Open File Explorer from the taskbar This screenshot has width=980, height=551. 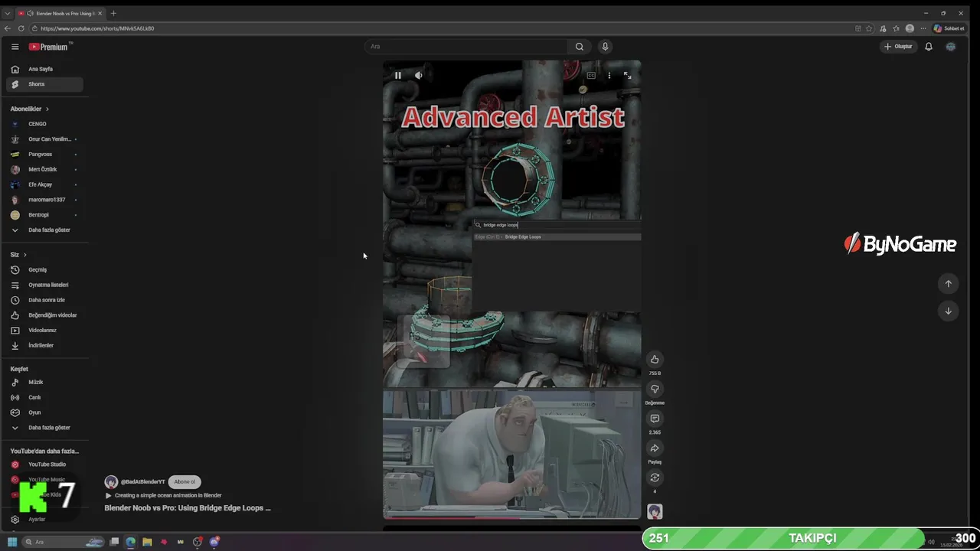coord(147,542)
